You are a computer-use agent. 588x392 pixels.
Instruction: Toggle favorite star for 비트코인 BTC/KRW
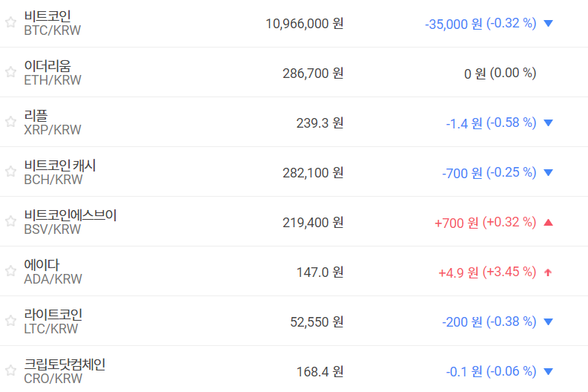pos(10,22)
